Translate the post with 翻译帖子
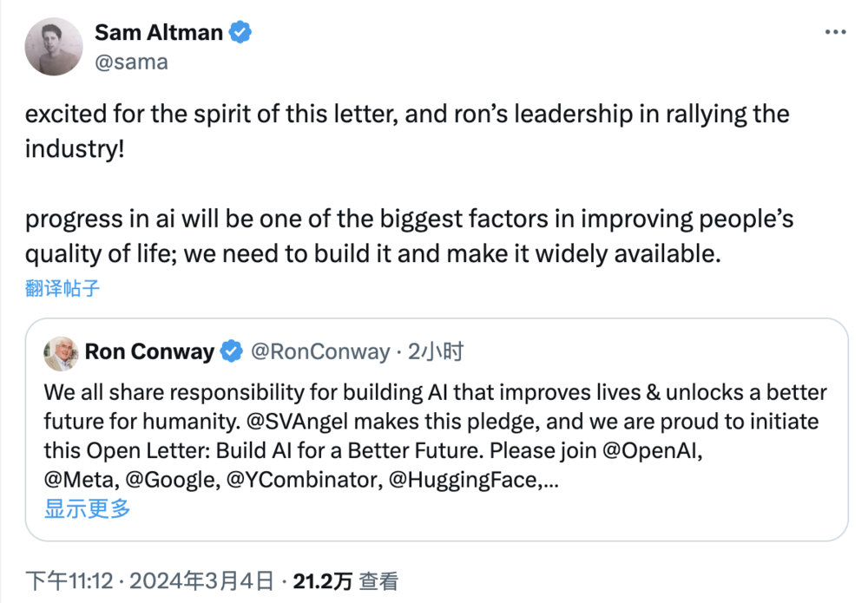Image resolution: width=868 pixels, height=603 pixels. [x=62, y=289]
